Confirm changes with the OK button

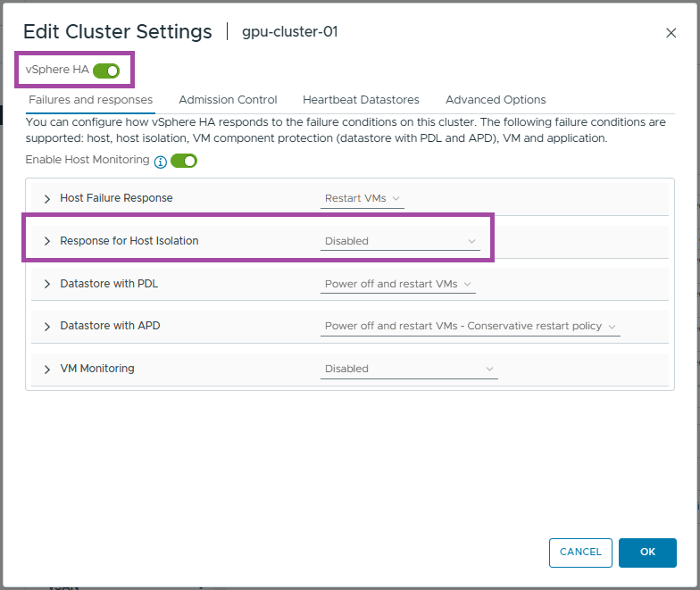(x=647, y=553)
